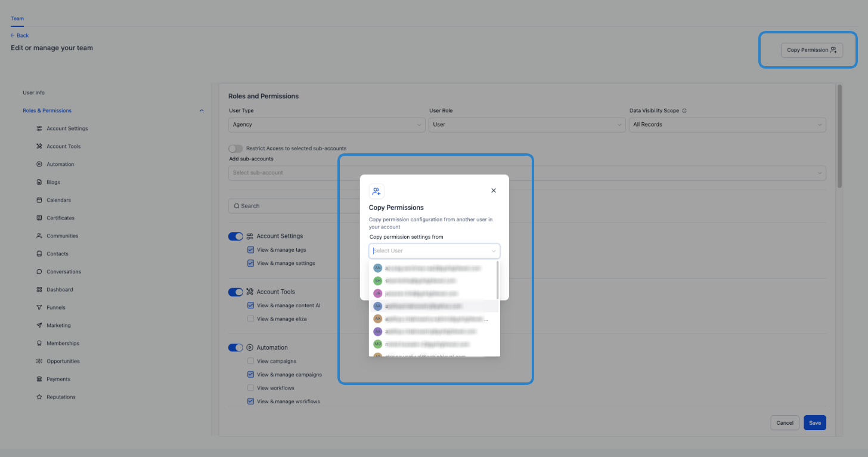Image resolution: width=868 pixels, height=457 pixels.
Task: Open the User Role dropdown
Action: [x=526, y=125]
